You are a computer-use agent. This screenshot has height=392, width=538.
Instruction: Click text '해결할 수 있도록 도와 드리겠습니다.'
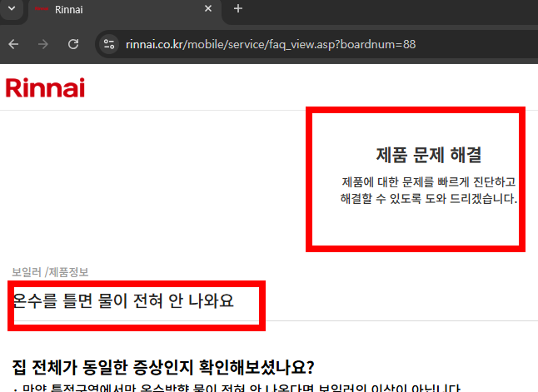click(429, 199)
